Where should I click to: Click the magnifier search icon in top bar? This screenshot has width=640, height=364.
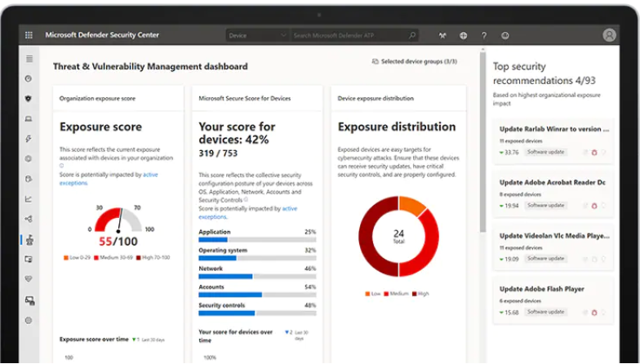pyautogui.click(x=412, y=35)
